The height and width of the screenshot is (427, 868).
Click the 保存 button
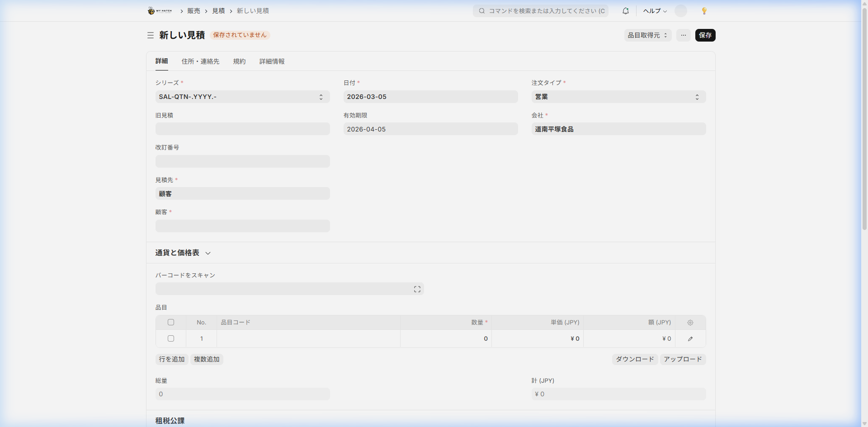coord(705,35)
